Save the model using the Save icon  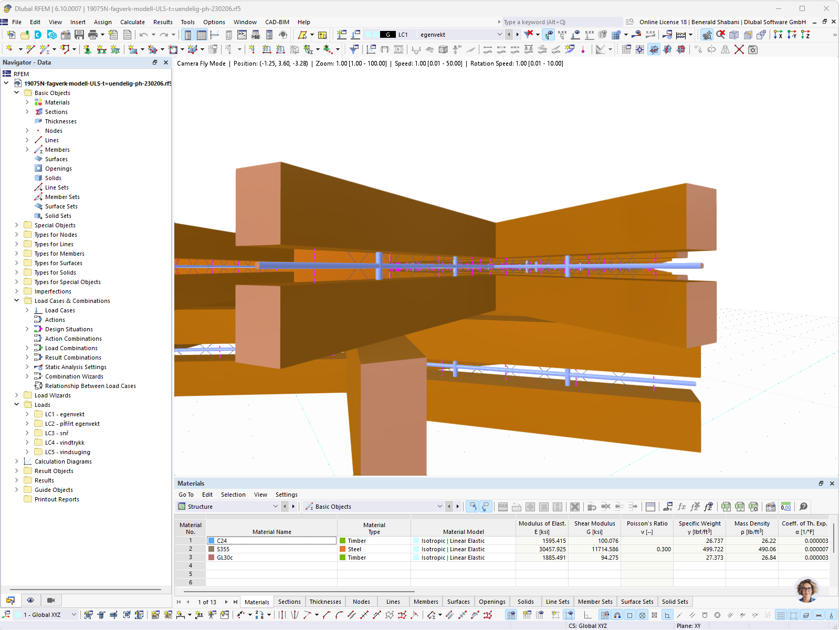pyautogui.click(x=79, y=35)
